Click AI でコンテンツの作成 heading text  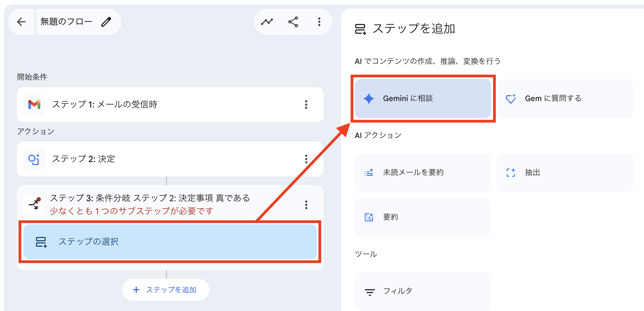[428, 61]
